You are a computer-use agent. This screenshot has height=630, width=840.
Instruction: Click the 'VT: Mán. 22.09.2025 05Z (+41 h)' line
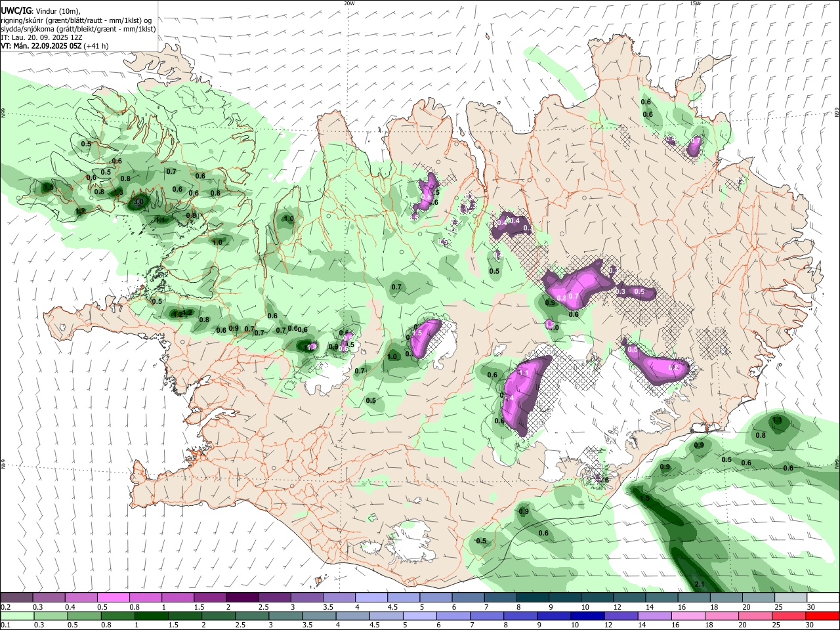coord(54,46)
